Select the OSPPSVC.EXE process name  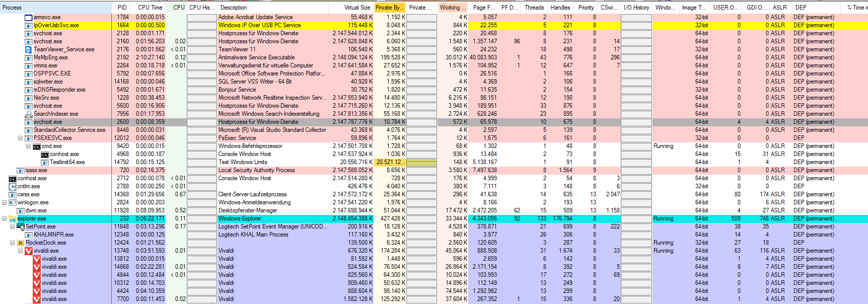pyautogui.click(x=52, y=73)
